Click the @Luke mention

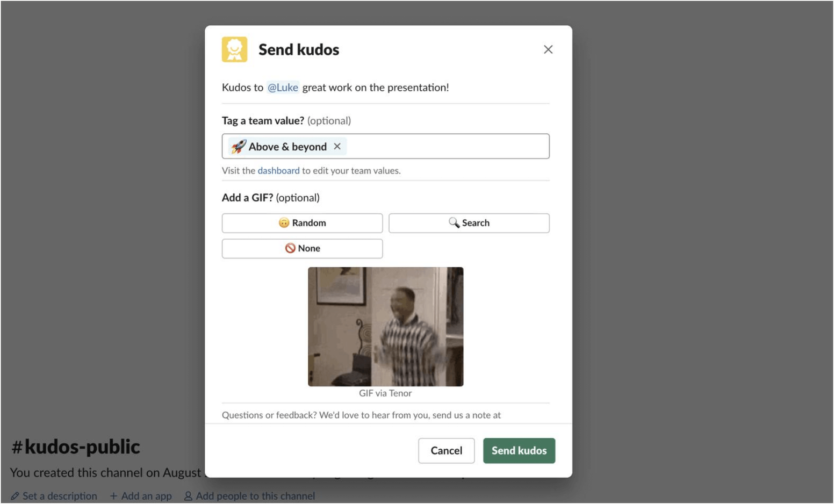click(283, 87)
